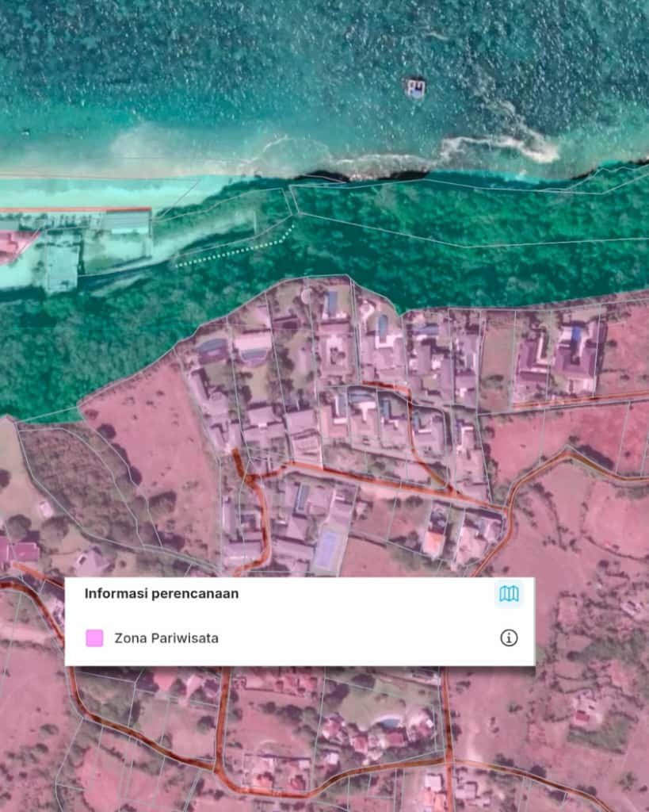Click the white surf break along the coastline
This screenshot has height=812, width=649.
point(499,145)
